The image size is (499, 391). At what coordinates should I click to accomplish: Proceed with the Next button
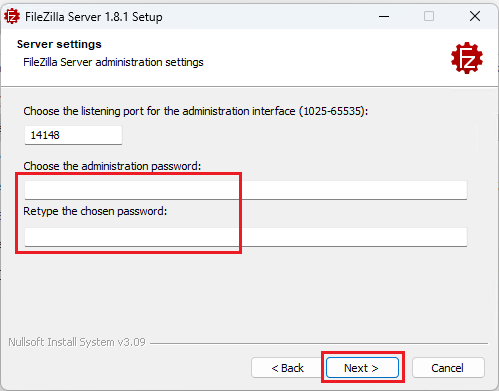pos(362,368)
